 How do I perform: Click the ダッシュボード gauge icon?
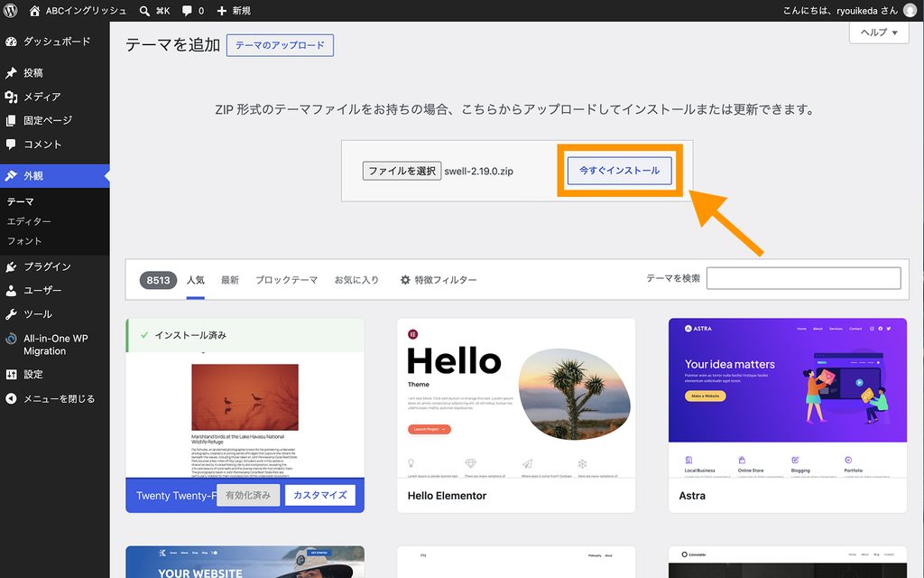[11, 42]
